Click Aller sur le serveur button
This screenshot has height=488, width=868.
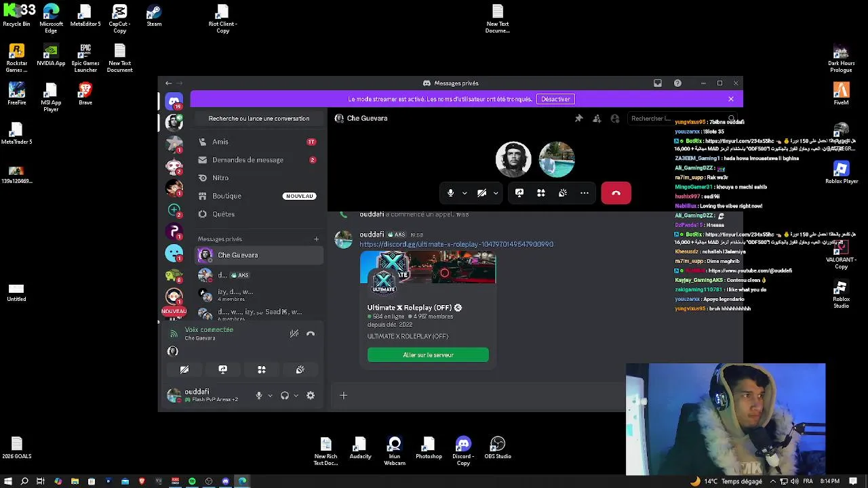428,355
